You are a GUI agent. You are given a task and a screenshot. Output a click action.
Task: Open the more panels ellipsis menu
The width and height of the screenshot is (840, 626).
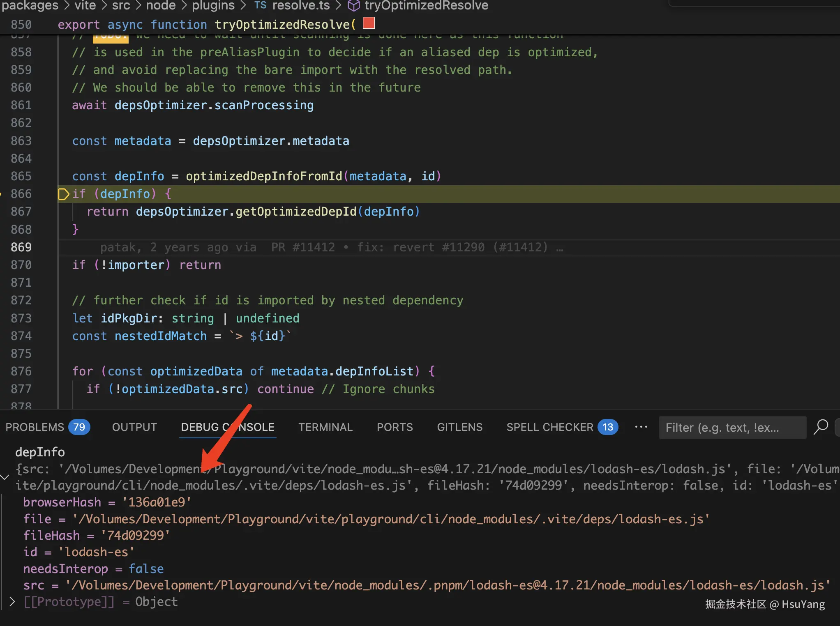pyautogui.click(x=641, y=427)
